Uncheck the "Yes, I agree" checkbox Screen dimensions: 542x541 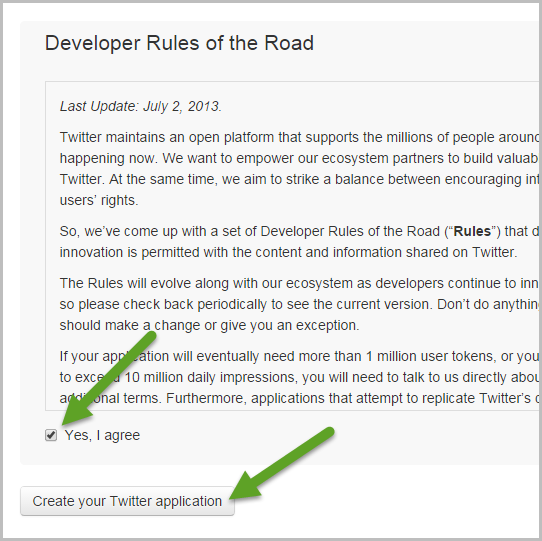pyautogui.click(x=51, y=435)
